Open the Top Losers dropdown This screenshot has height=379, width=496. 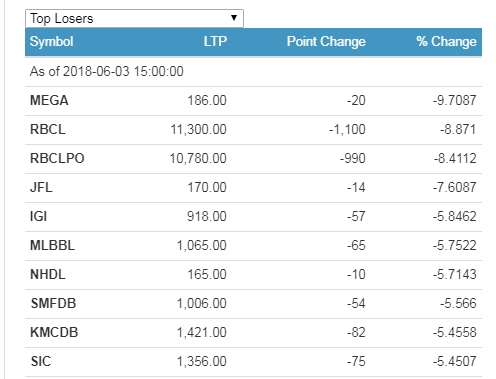pos(134,19)
